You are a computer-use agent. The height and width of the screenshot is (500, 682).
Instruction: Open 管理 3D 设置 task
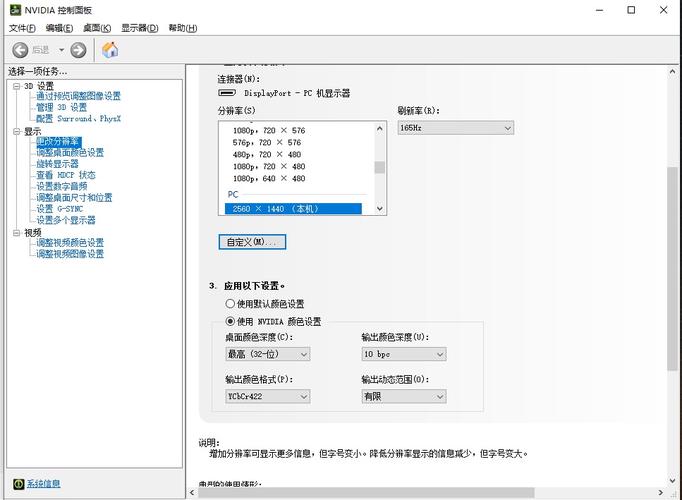pyautogui.click(x=61, y=107)
